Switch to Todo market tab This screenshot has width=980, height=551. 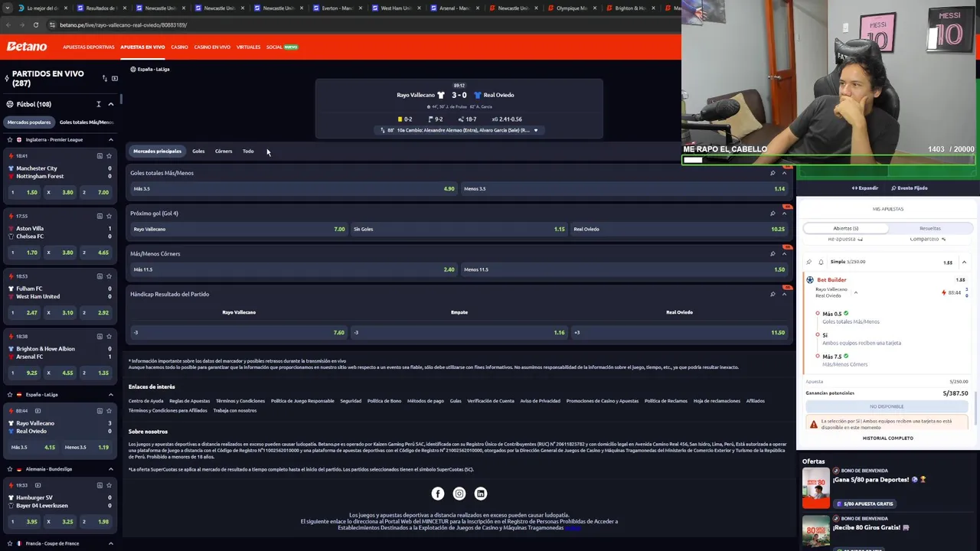[x=248, y=152]
